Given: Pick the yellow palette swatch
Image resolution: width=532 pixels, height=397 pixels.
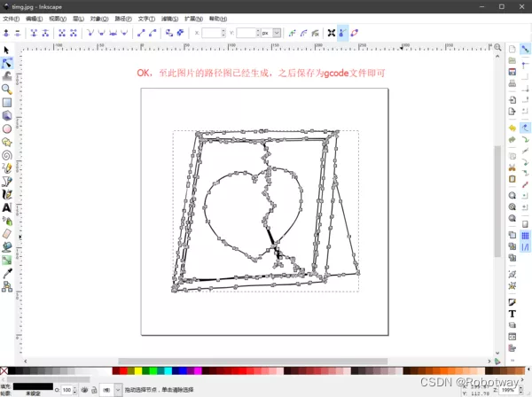Looking at the screenshot, I should [138, 371].
